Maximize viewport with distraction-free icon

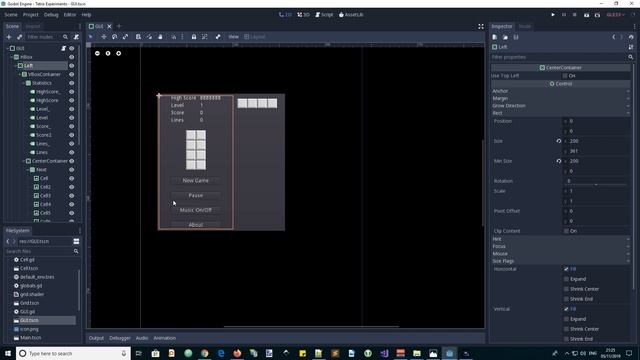(481, 27)
